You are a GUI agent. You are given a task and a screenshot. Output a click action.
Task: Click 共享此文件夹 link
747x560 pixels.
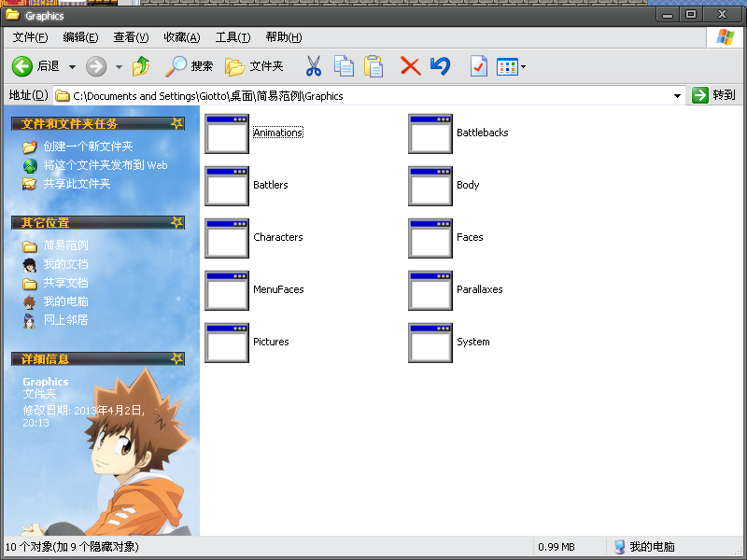click(77, 184)
